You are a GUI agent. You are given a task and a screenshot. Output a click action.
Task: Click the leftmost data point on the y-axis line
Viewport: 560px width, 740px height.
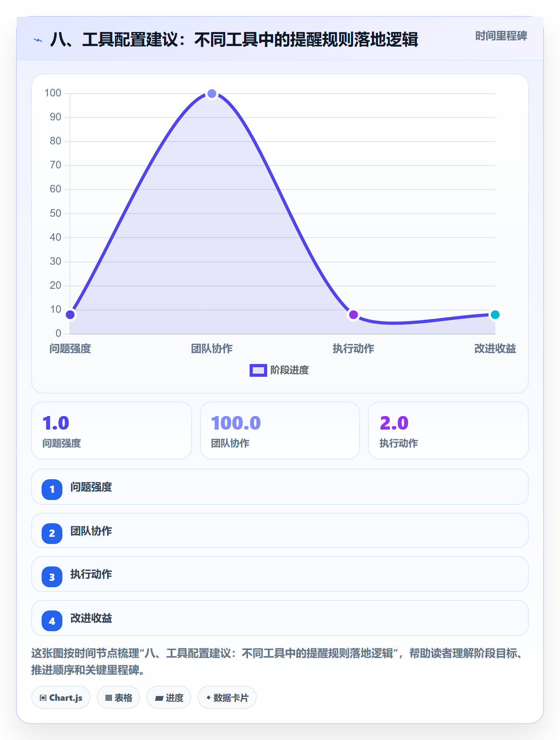pos(70,314)
